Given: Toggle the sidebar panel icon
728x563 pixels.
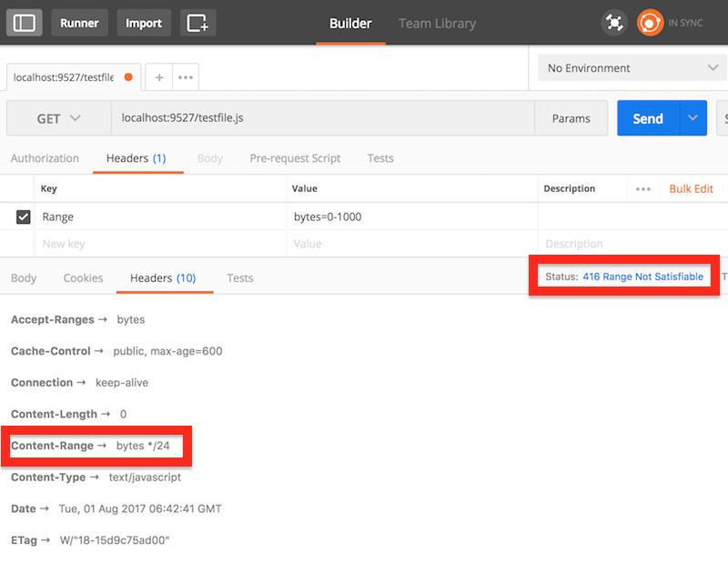Looking at the screenshot, I should pyautogui.click(x=25, y=23).
